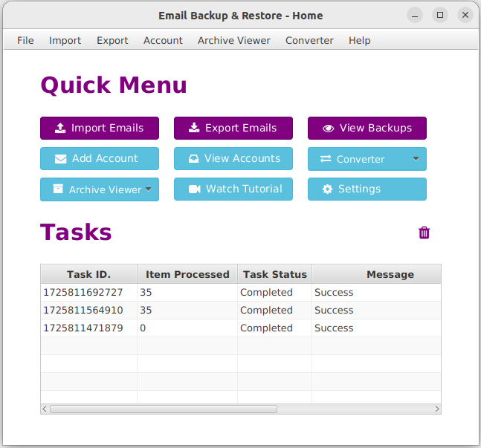Click the eye icon on View Backups
Viewport: 481px width, 448px height.
coord(328,129)
